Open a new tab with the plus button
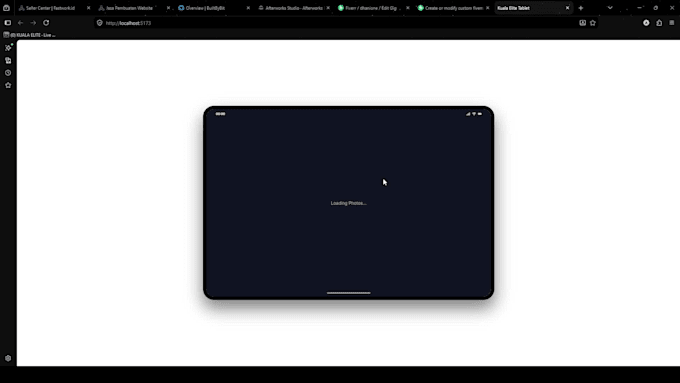Screen dimensions: 680x383 click(581, 8)
